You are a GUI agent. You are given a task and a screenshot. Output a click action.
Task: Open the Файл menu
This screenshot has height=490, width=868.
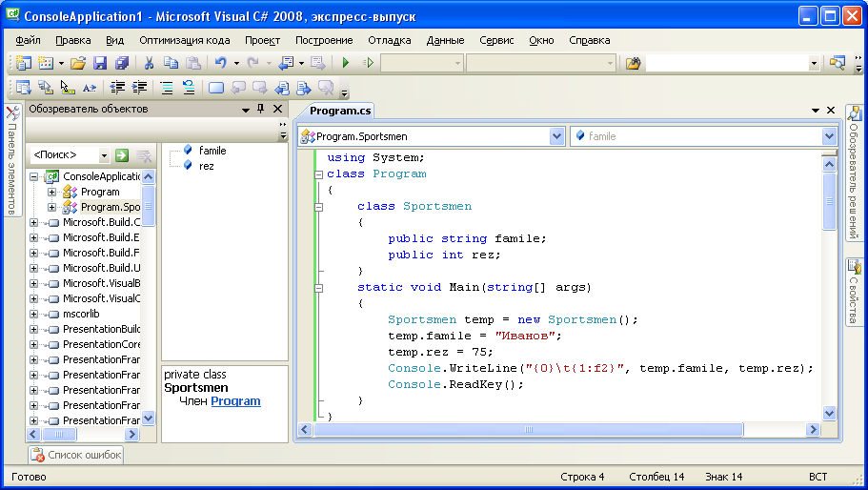pyautogui.click(x=28, y=40)
